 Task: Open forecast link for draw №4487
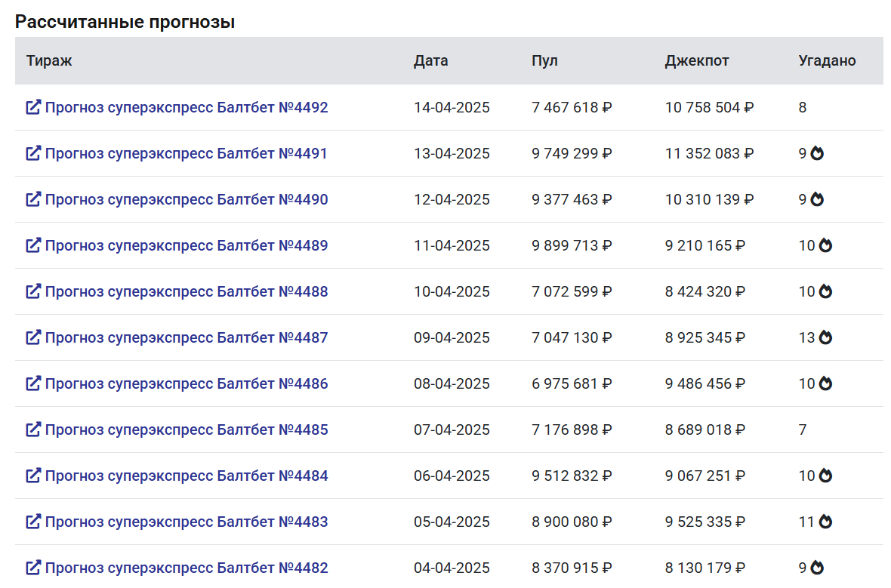tap(187, 337)
